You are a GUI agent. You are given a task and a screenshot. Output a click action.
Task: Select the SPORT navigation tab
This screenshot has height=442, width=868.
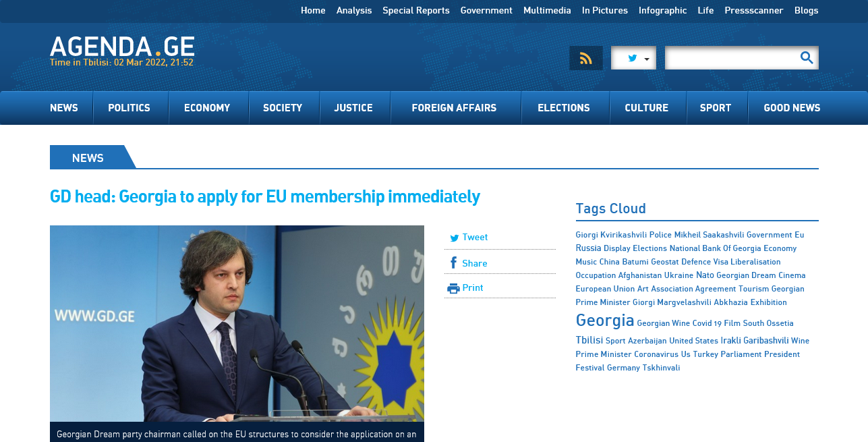point(716,108)
